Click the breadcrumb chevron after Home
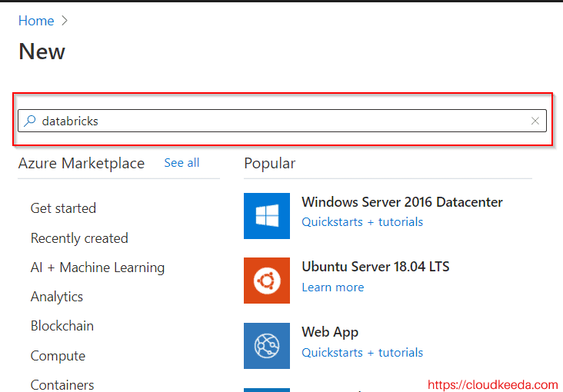 pos(65,21)
